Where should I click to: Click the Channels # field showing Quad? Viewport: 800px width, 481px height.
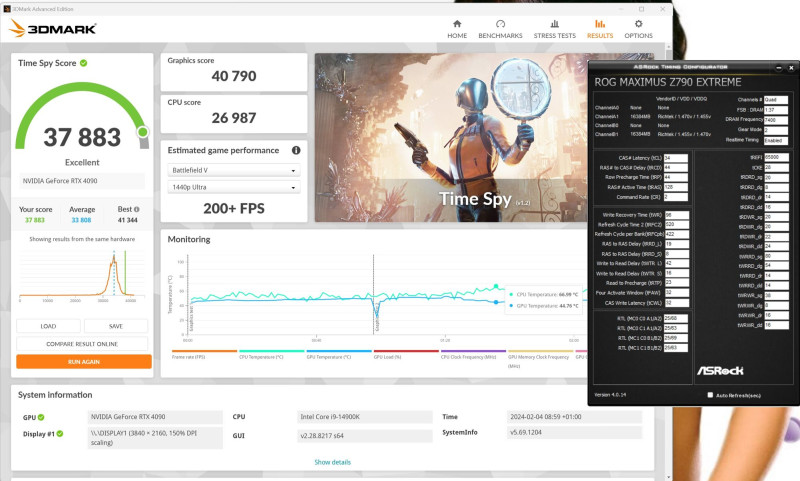776,100
